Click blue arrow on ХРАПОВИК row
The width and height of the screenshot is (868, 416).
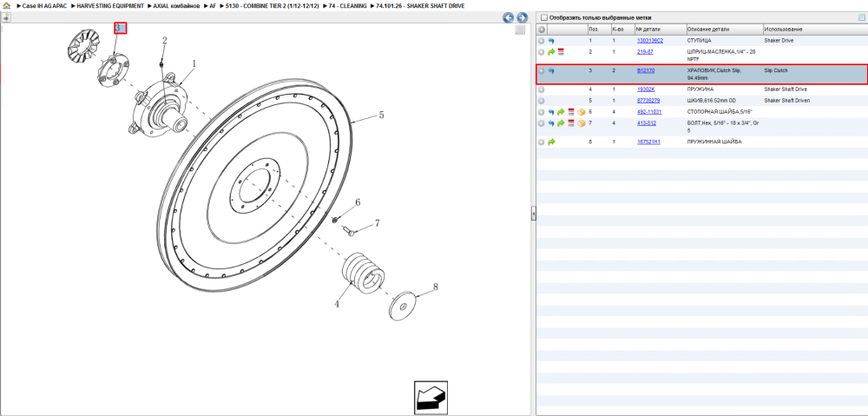(551, 71)
